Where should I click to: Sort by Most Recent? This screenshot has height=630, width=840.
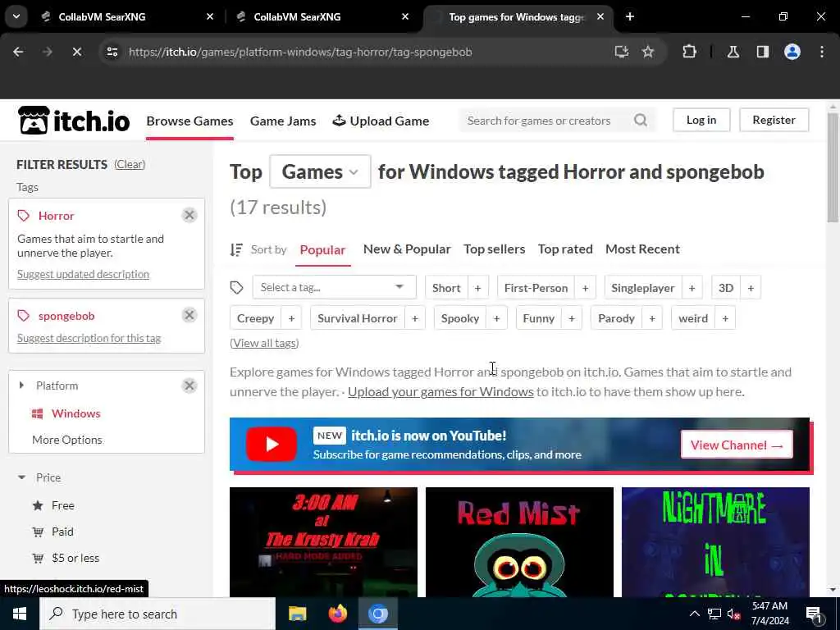click(x=642, y=249)
